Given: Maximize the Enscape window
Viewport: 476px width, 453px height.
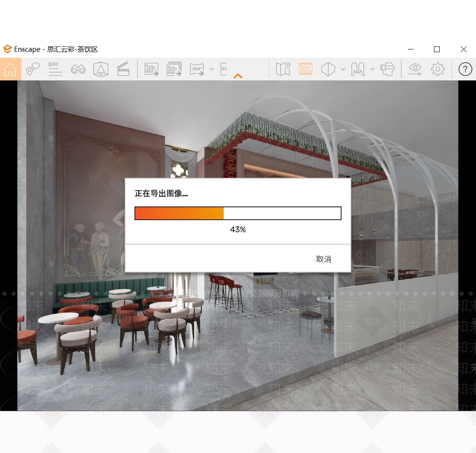Looking at the screenshot, I should [x=437, y=49].
